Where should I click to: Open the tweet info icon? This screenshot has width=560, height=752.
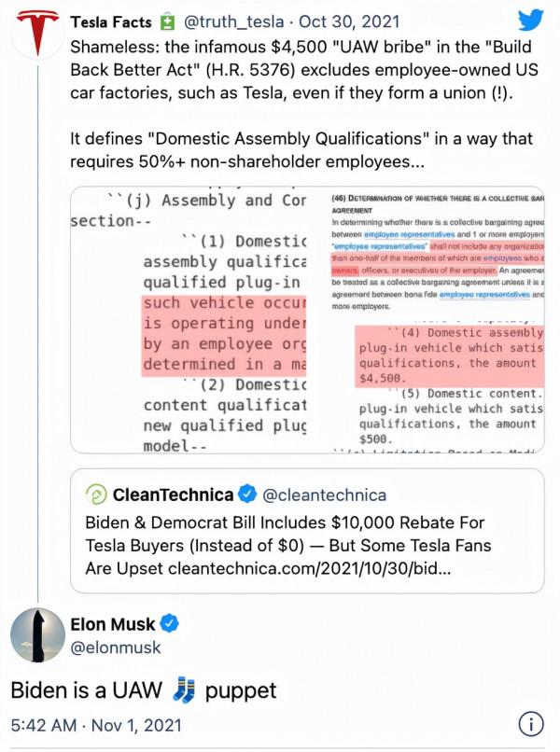coord(530,724)
